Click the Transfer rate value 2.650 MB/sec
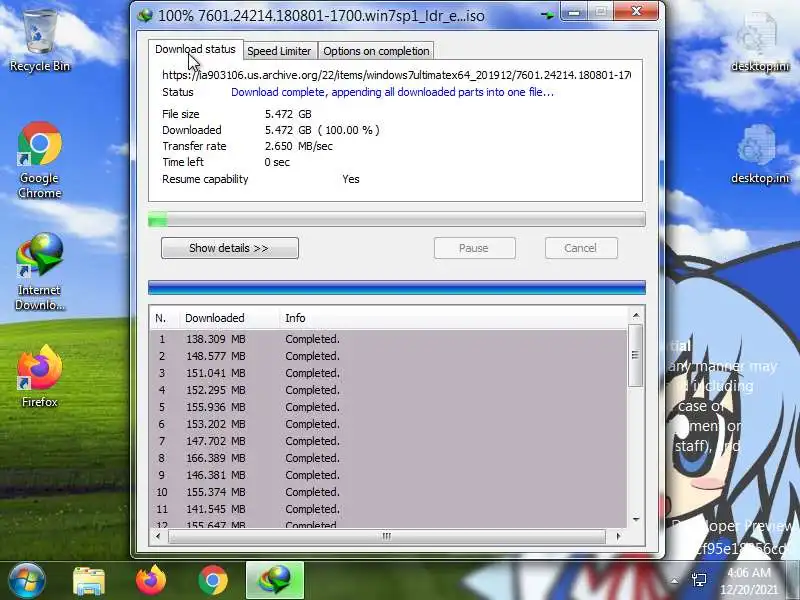The width and height of the screenshot is (800, 600). point(298,146)
